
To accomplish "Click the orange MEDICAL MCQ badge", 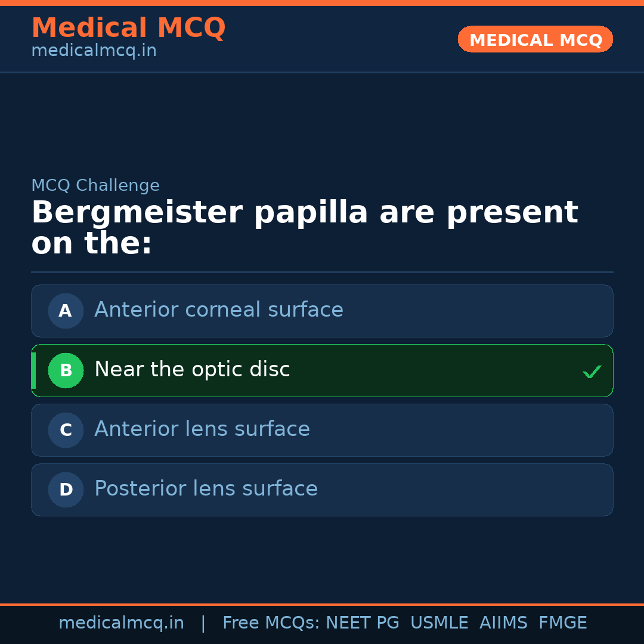I will click(535, 39).
